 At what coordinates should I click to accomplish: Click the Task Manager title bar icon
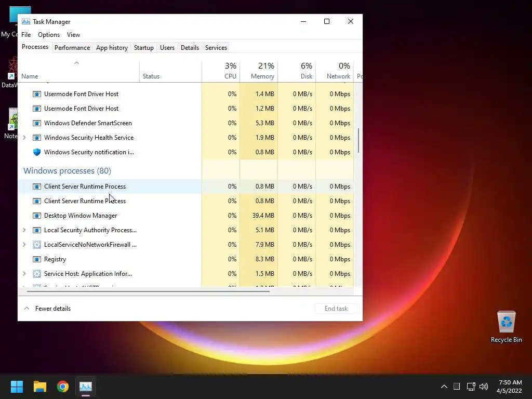click(26, 21)
